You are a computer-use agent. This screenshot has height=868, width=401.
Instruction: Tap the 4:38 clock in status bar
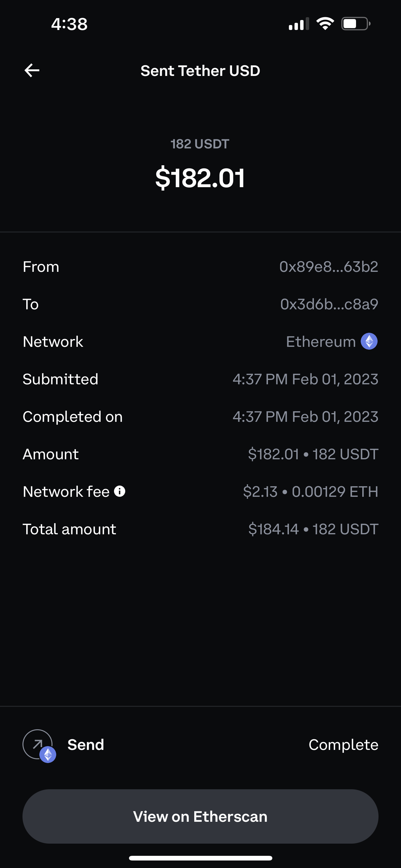pyautogui.click(x=69, y=24)
